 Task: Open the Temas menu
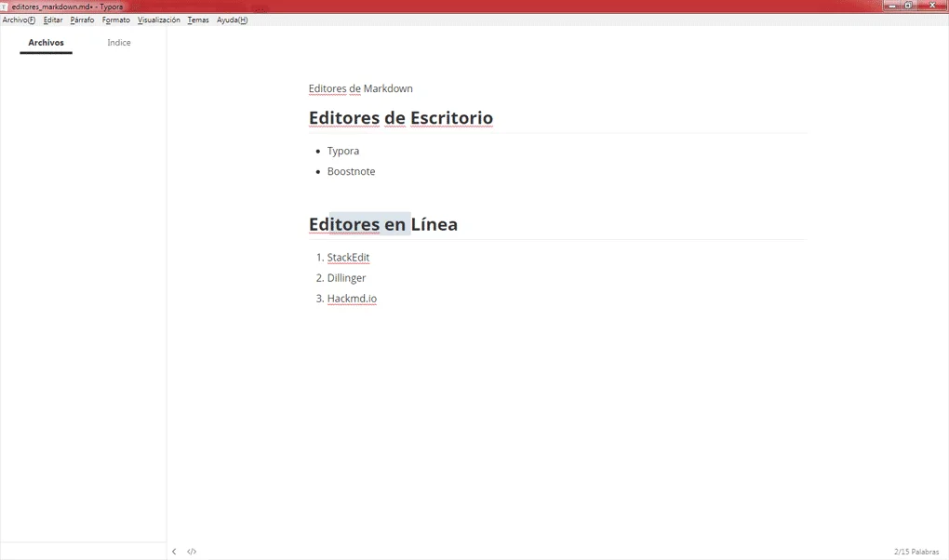pyautogui.click(x=198, y=20)
